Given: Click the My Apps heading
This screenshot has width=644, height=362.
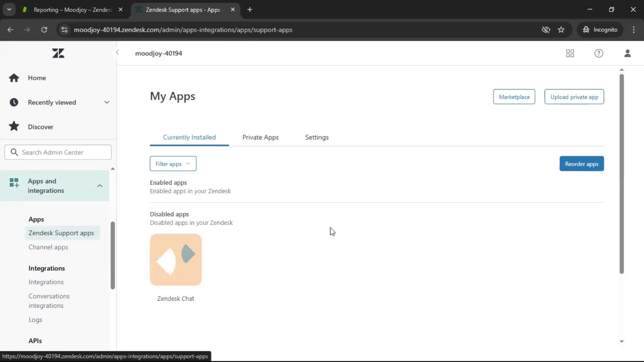Looking at the screenshot, I should (x=172, y=96).
